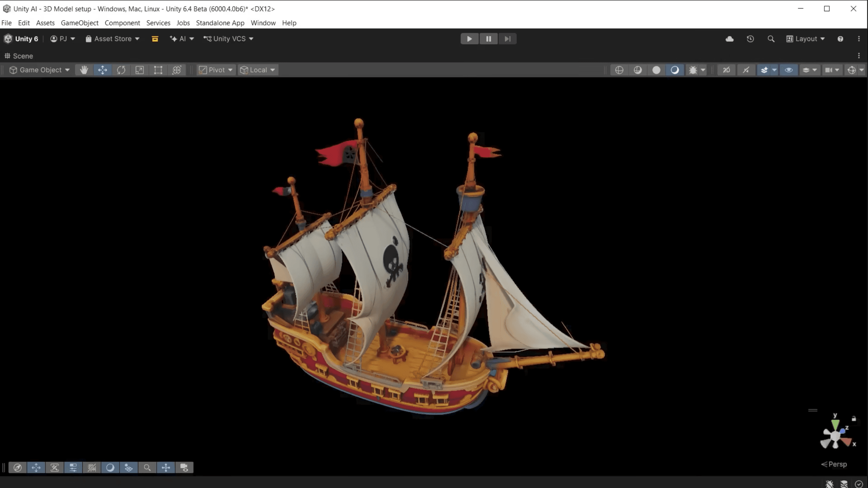Open the File menu
This screenshot has height=488, width=868.
(x=6, y=23)
